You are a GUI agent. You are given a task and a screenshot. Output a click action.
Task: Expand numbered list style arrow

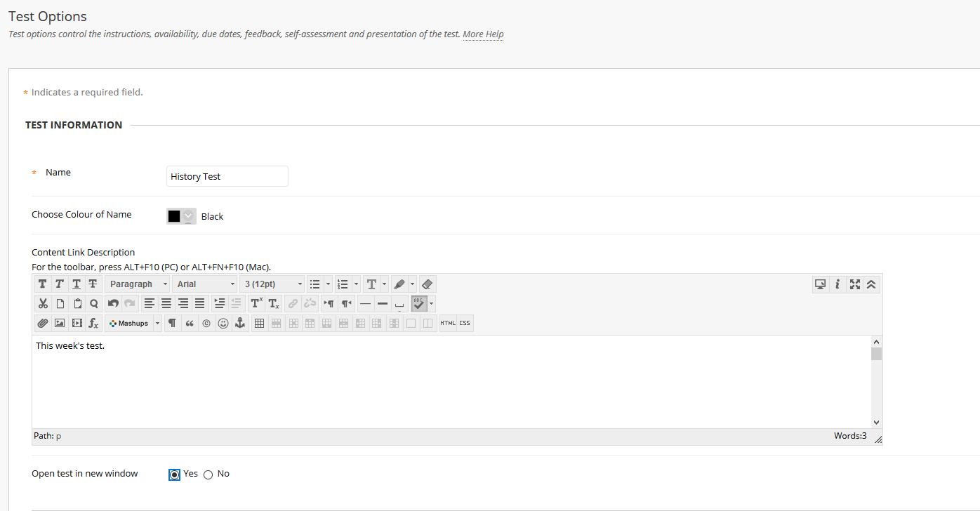(x=356, y=284)
